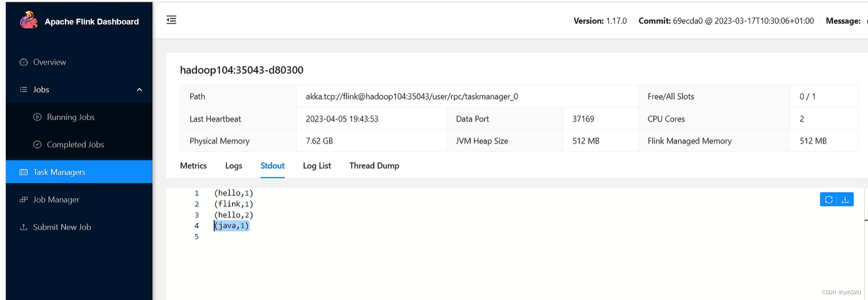Click the CPU Cores value 2
This screenshot has height=300, width=868.
(802, 119)
